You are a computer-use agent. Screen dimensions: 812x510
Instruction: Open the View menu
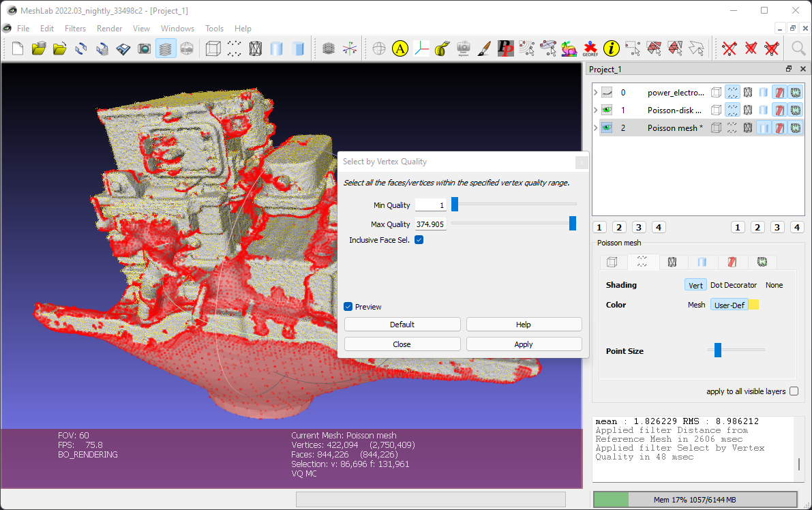141,29
